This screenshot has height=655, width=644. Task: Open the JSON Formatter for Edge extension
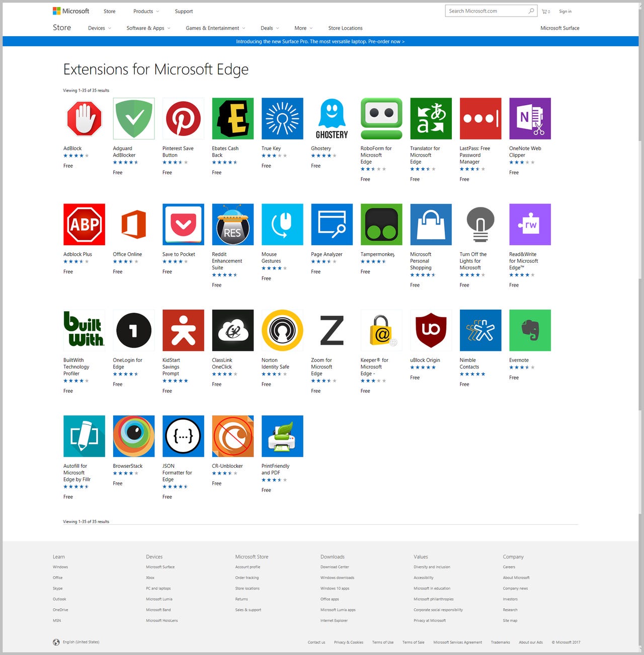[183, 436]
